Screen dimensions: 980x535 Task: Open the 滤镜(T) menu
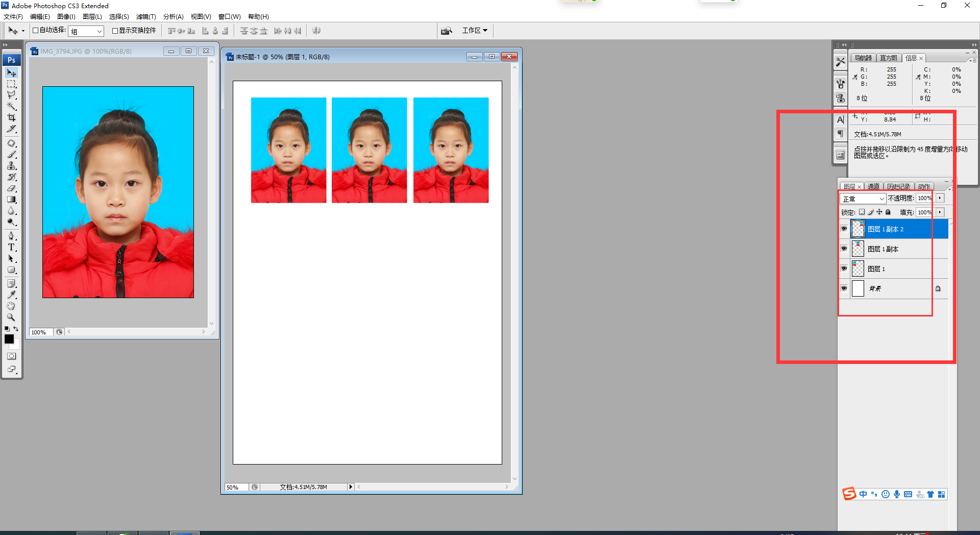(146, 17)
